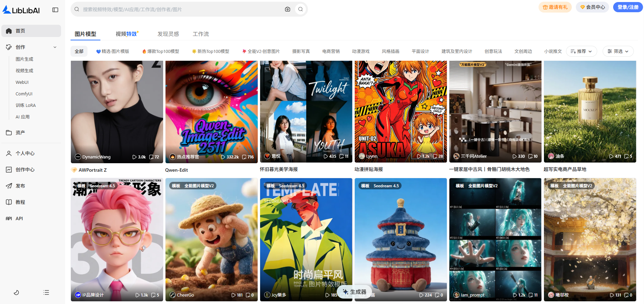Click Iam_prompt author avatar

coord(456,295)
